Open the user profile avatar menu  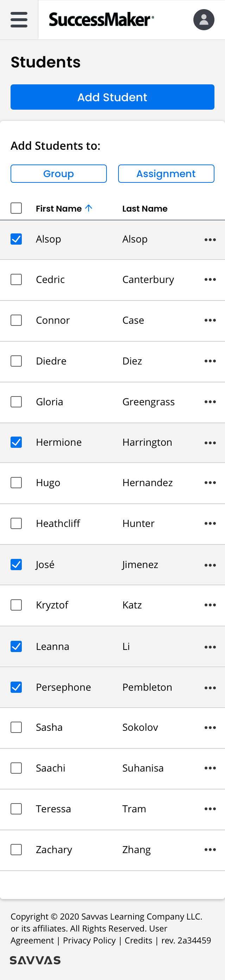(204, 19)
